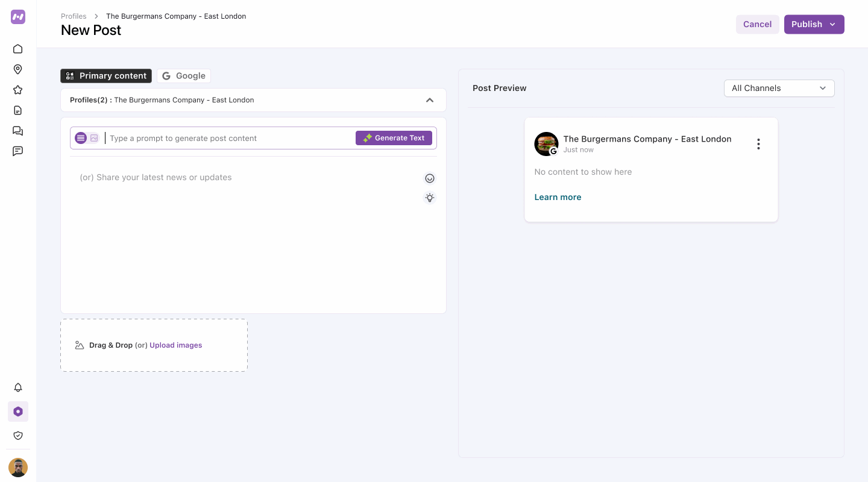Click the Publish button label
Screen dimensions: 868x482
click(x=807, y=24)
